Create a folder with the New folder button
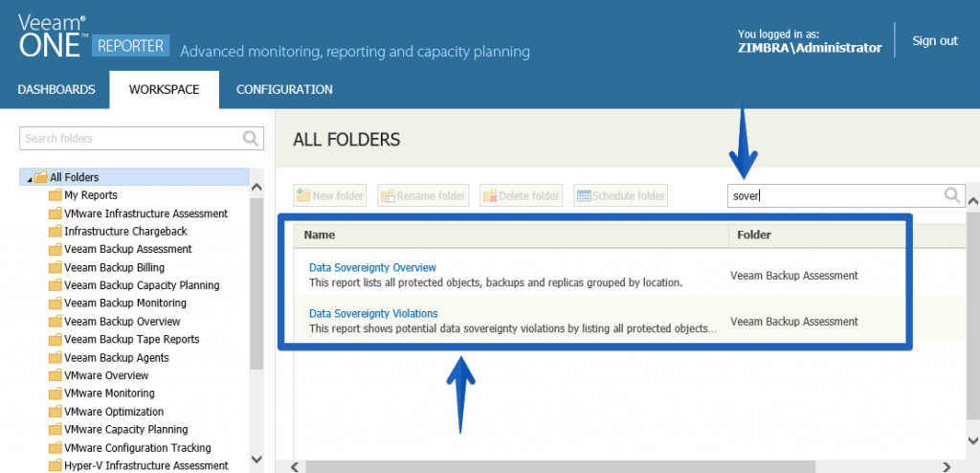This screenshot has height=473, width=980. coord(330,196)
